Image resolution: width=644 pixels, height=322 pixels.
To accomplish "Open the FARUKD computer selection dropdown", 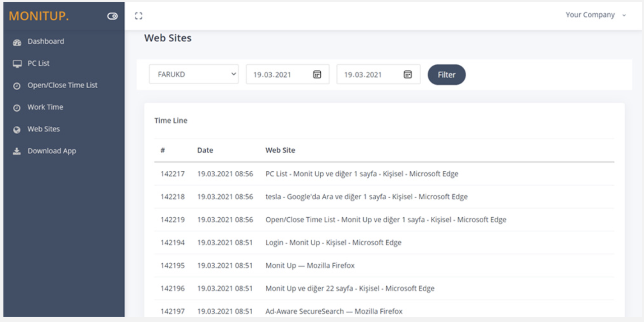I will 194,74.
